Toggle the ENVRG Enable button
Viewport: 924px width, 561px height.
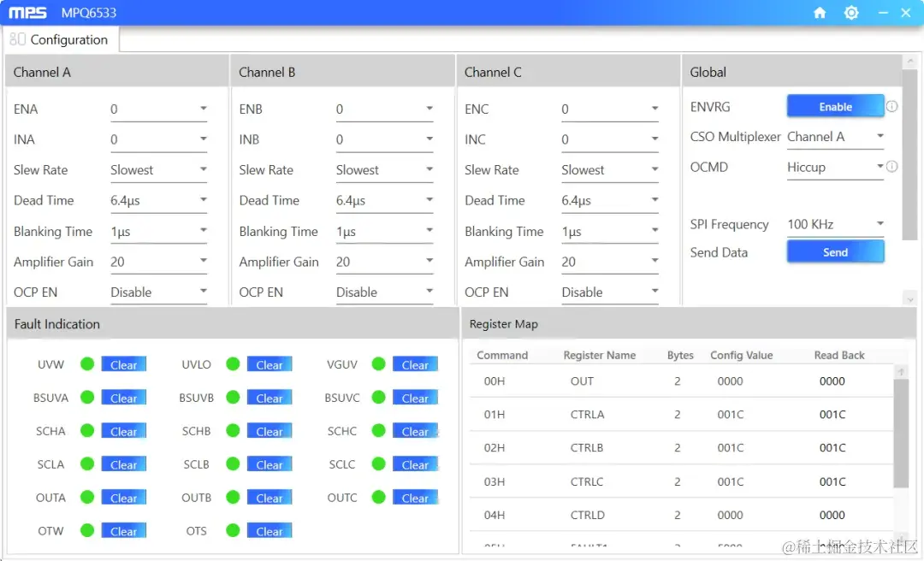(835, 107)
